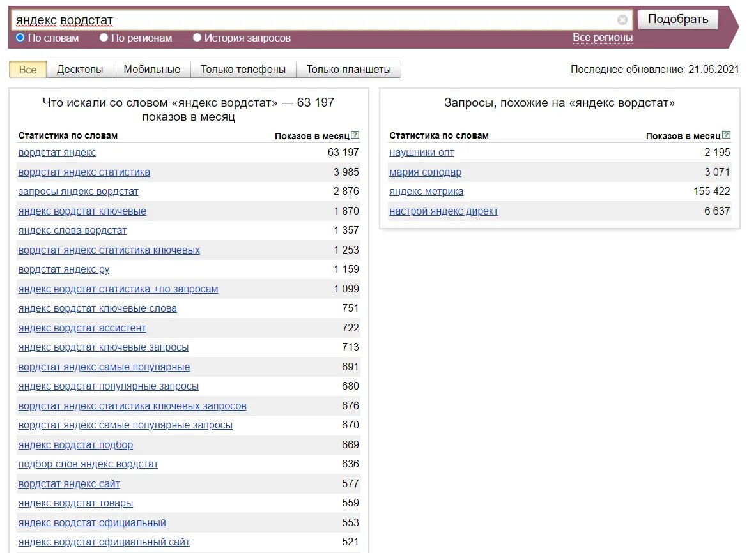Screen dimensions: 756x553
Task: Click the '6 637' impressions value
Action: pos(717,211)
